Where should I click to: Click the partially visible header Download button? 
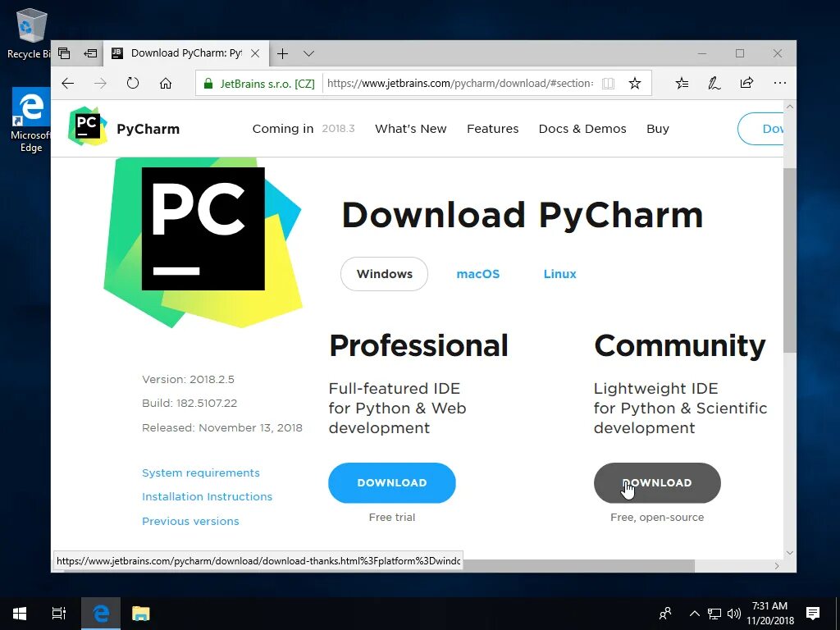coord(760,129)
